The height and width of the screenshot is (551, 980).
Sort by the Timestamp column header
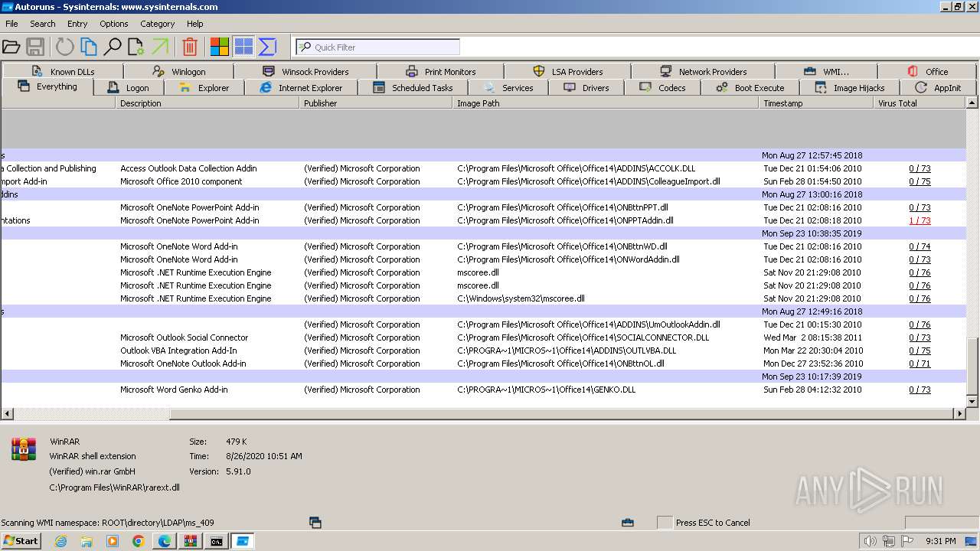coord(816,103)
